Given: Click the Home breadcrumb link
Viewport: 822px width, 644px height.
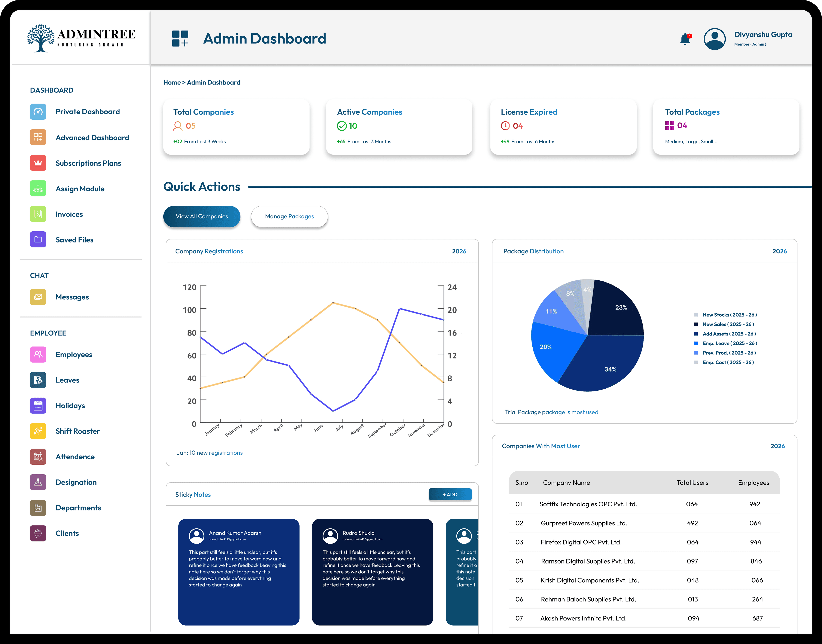Looking at the screenshot, I should coord(172,82).
